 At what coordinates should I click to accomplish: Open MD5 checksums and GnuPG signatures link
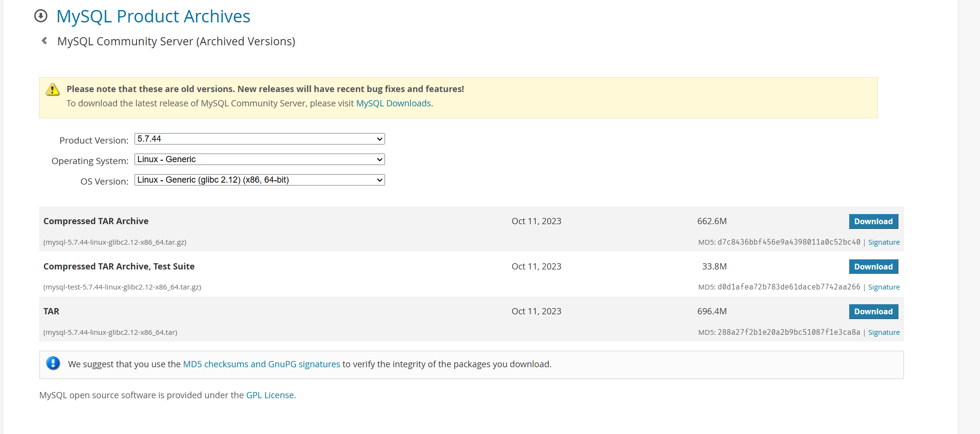pyautogui.click(x=261, y=364)
